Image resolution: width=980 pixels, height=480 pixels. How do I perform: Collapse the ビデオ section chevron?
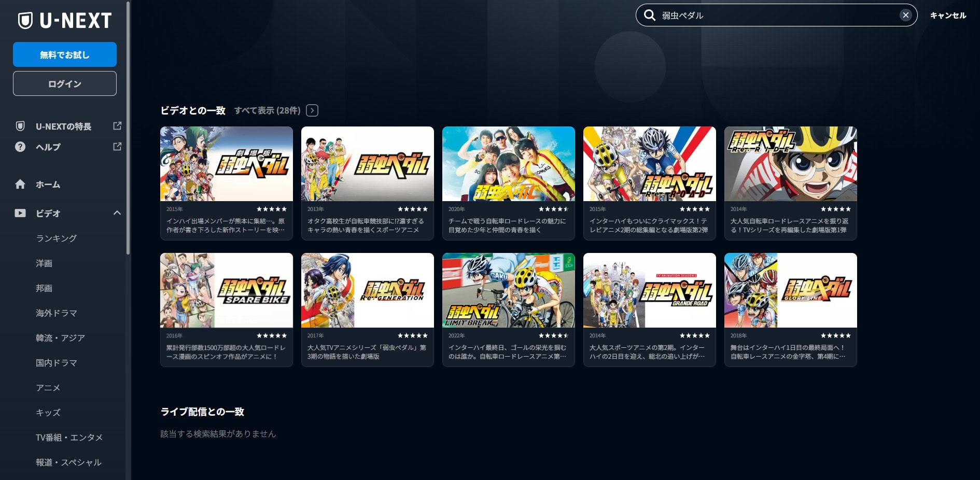117,213
